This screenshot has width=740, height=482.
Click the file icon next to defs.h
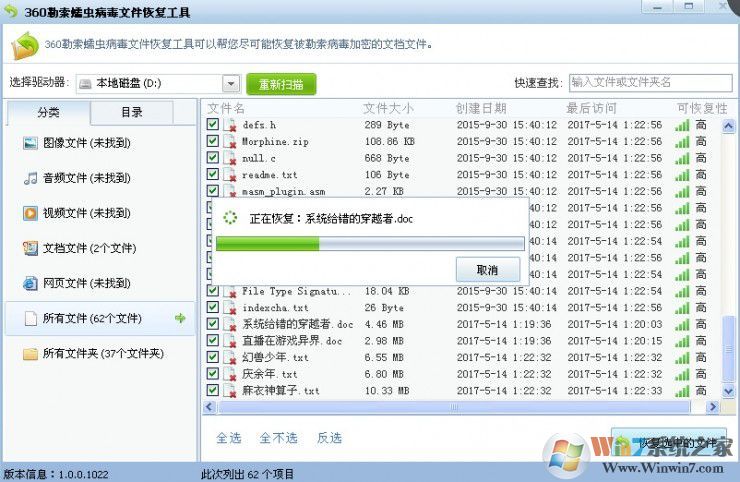230,125
